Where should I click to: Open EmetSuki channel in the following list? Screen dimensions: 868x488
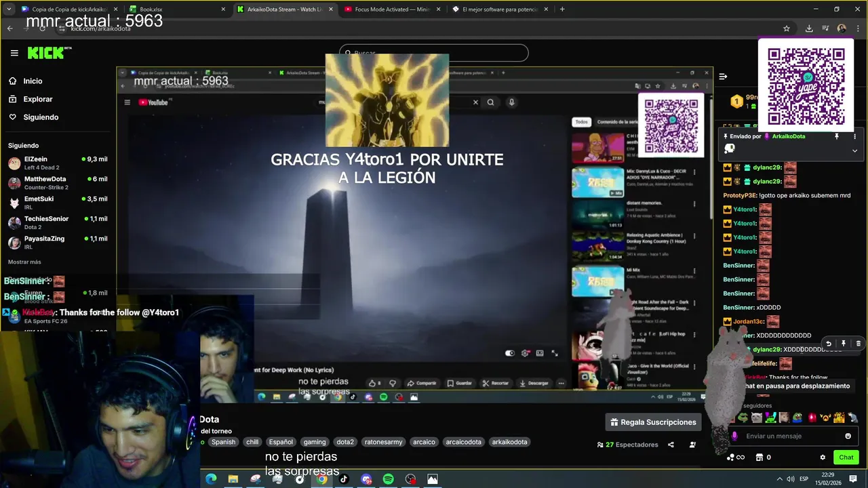tap(58, 203)
